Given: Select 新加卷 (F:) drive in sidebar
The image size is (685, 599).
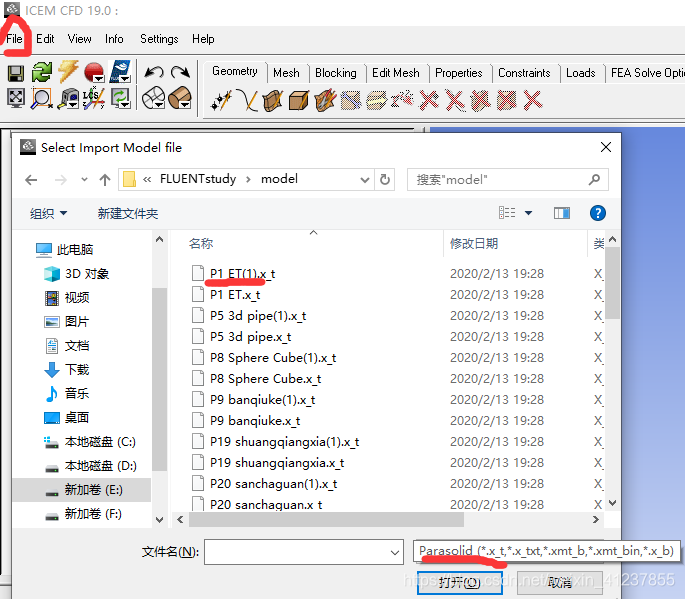Looking at the screenshot, I should click(84, 514).
